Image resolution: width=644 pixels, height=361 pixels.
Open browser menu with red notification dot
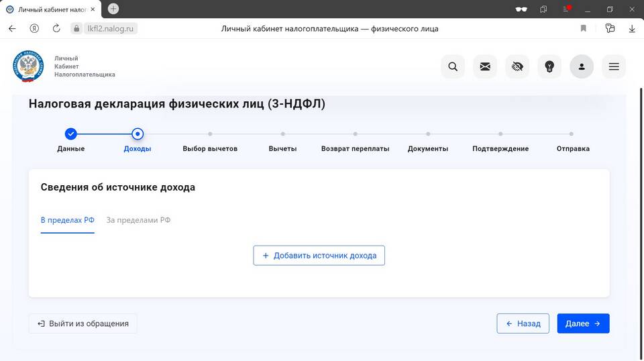(x=566, y=9)
